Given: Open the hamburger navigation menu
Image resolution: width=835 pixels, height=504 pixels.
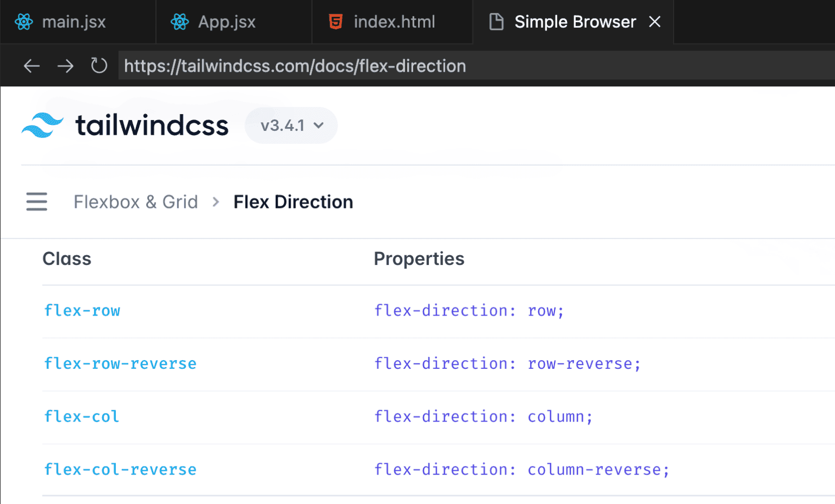Looking at the screenshot, I should (36, 201).
